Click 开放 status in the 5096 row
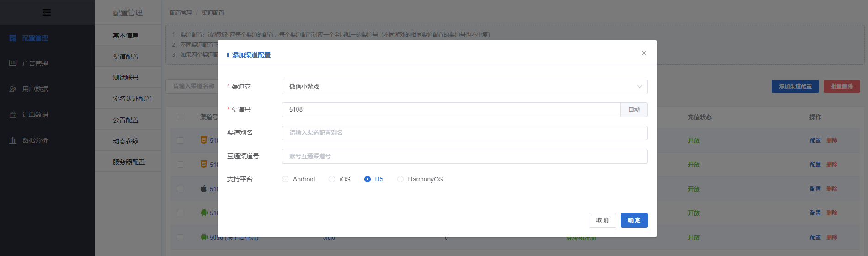 click(694, 237)
